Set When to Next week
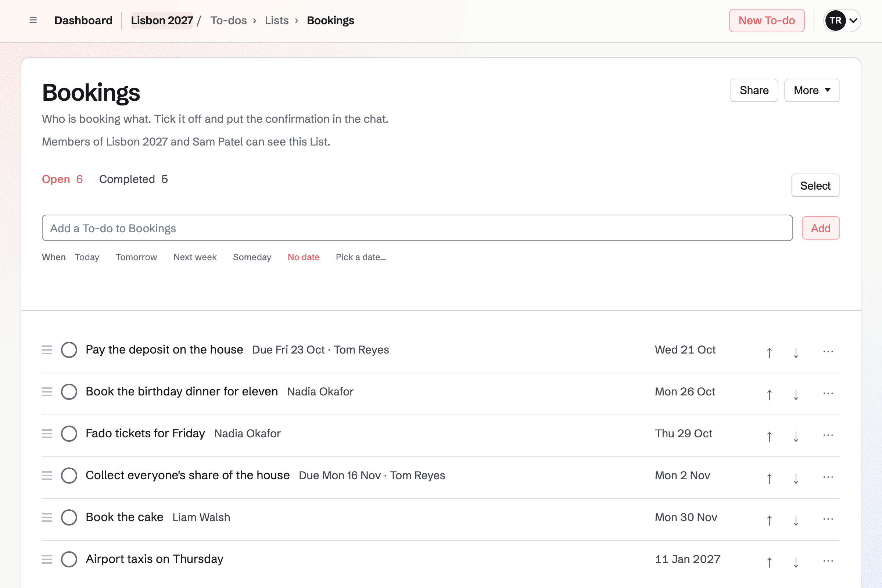The width and height of the screenshot is (882, 588). click(195, 257)
